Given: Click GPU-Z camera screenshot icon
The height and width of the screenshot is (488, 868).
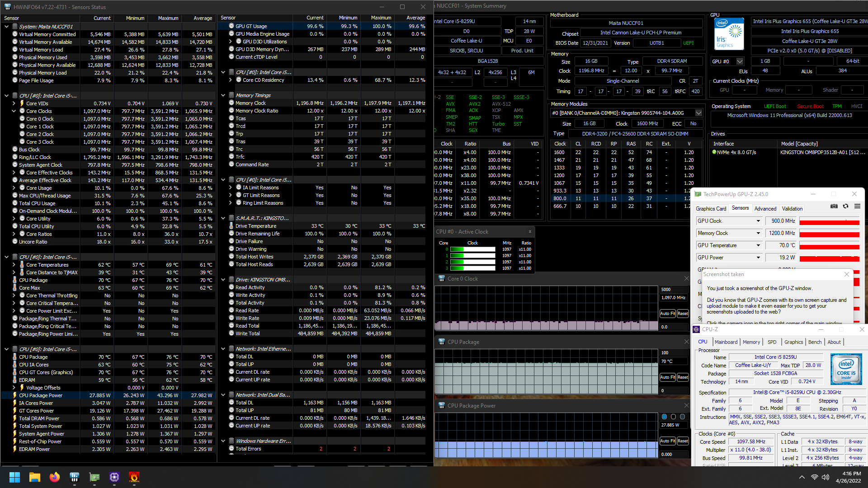Looking at the screenshot, I should [x=834, y=206].
